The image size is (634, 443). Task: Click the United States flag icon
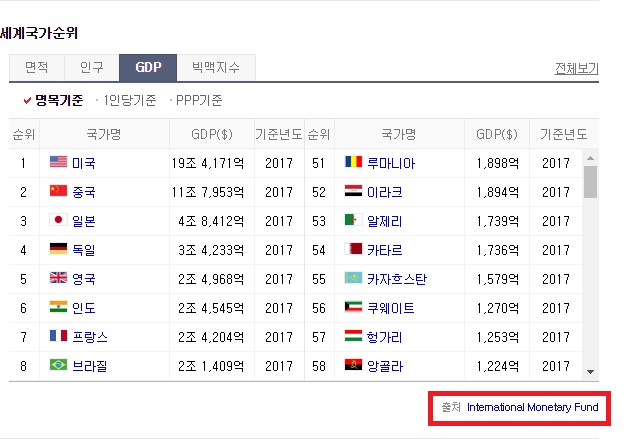coord(58,163)
